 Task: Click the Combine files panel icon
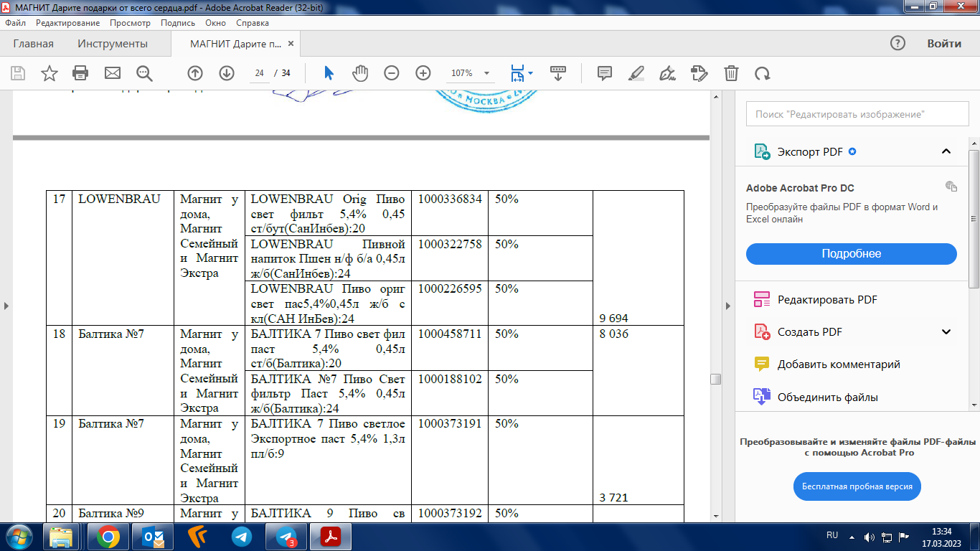coord(761,397)
